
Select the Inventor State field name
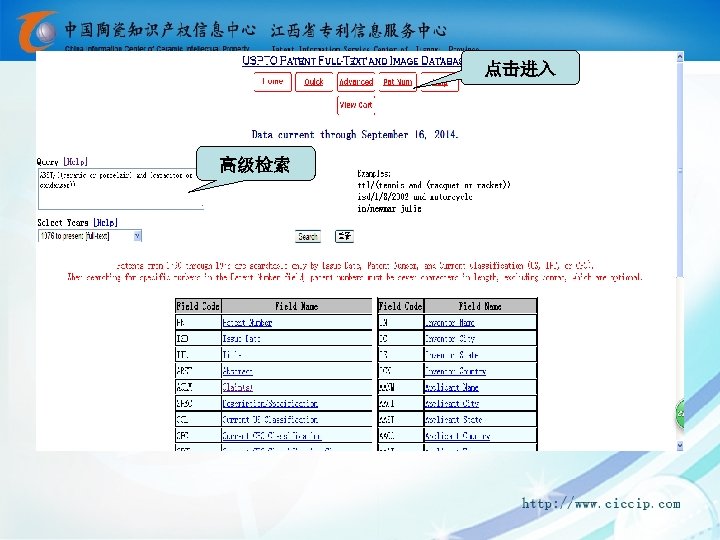pyautogui.click(x=451, y=355)
